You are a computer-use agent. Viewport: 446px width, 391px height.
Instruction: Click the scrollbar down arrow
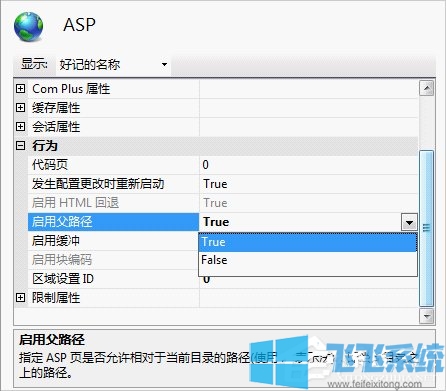[426, 316]
